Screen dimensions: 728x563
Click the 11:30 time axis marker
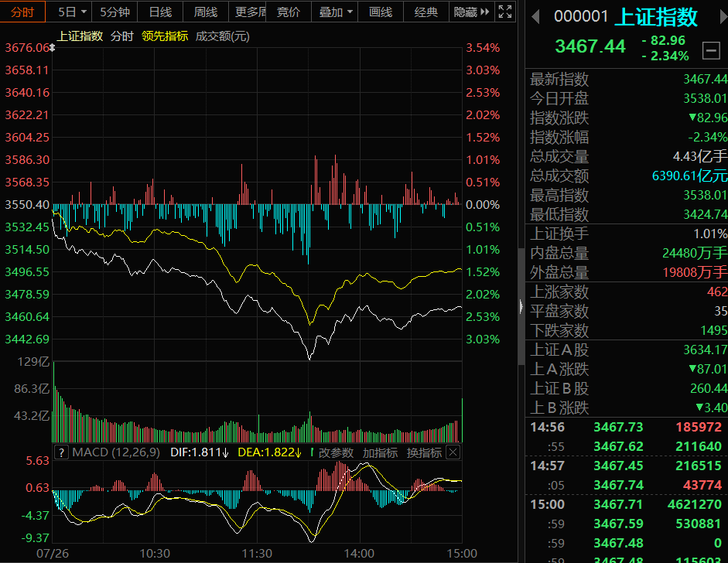click(x=257, y=554)
